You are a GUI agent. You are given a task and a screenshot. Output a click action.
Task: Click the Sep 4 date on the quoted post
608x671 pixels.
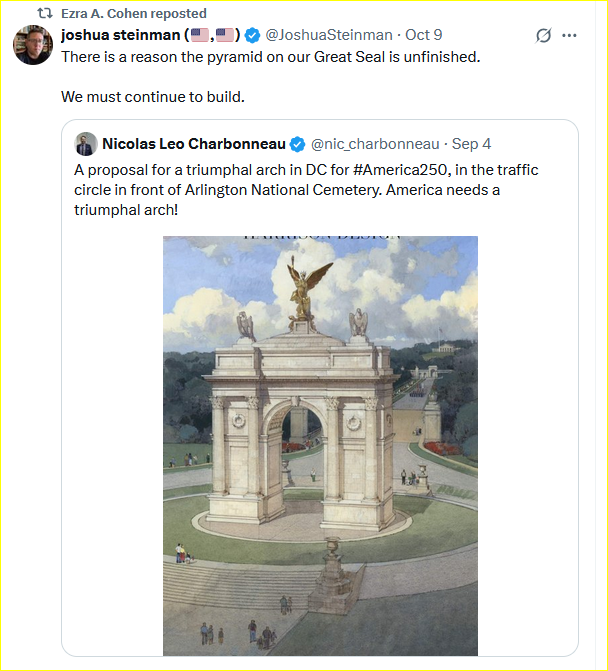(x=472, y=143)
